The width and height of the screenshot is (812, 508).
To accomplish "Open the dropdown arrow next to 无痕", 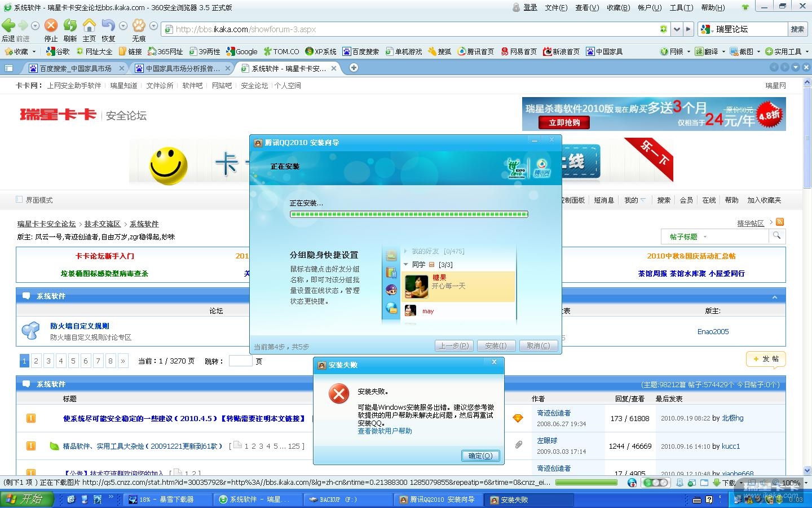I will [x=153, y=26].
